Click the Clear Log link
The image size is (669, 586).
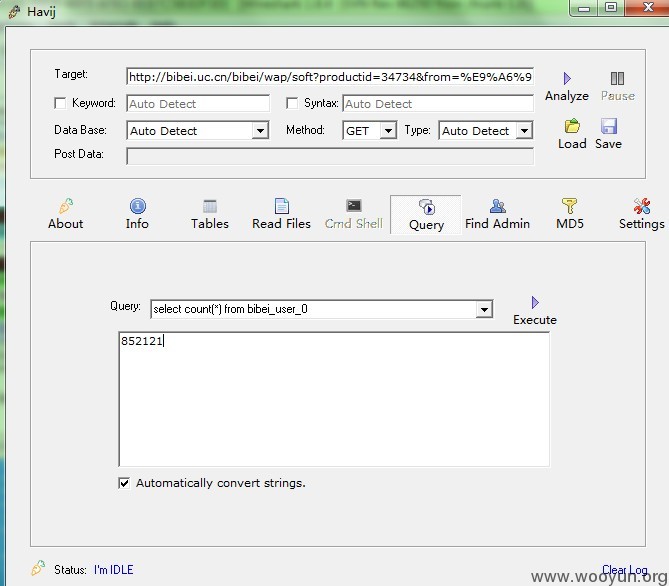(625, 570)
